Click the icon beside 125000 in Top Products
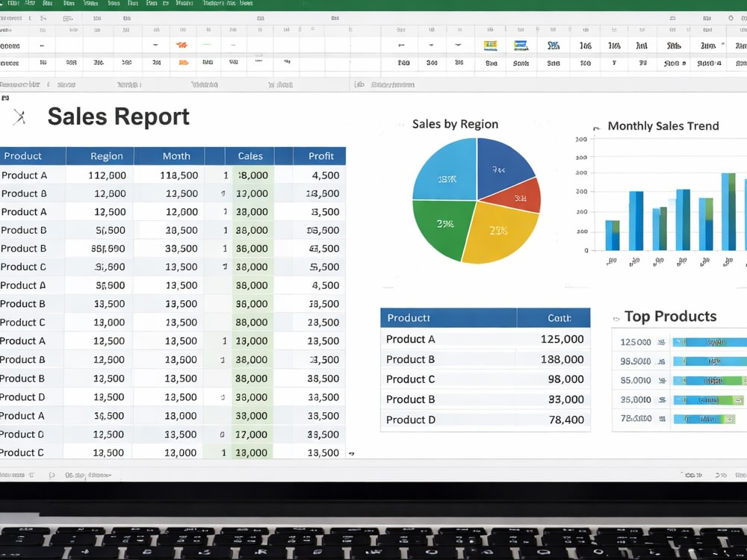This screenshot has width=747, height=560. pyautogui.click(x=662, y=342)
